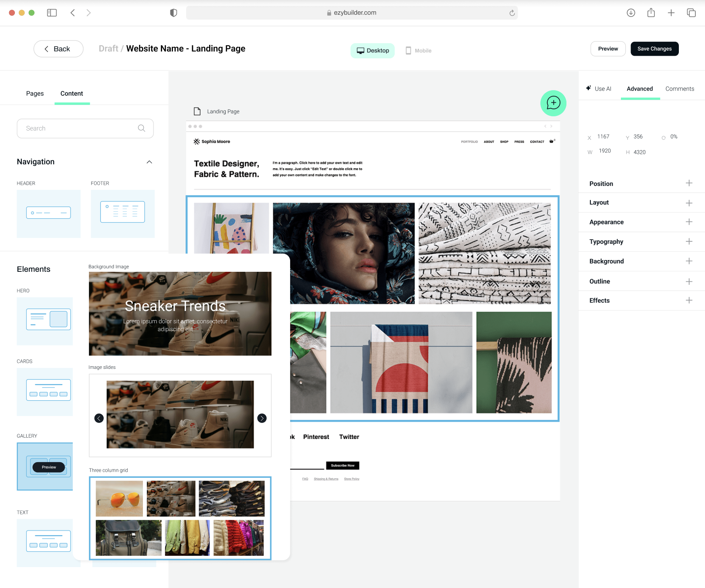
Task: Go to previous image slide arrow
Action: 99,418
